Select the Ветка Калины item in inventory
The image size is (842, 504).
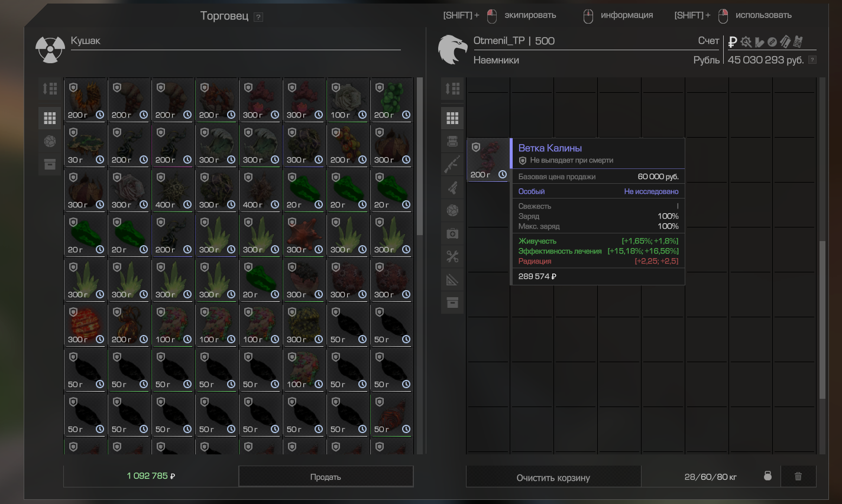488,160
